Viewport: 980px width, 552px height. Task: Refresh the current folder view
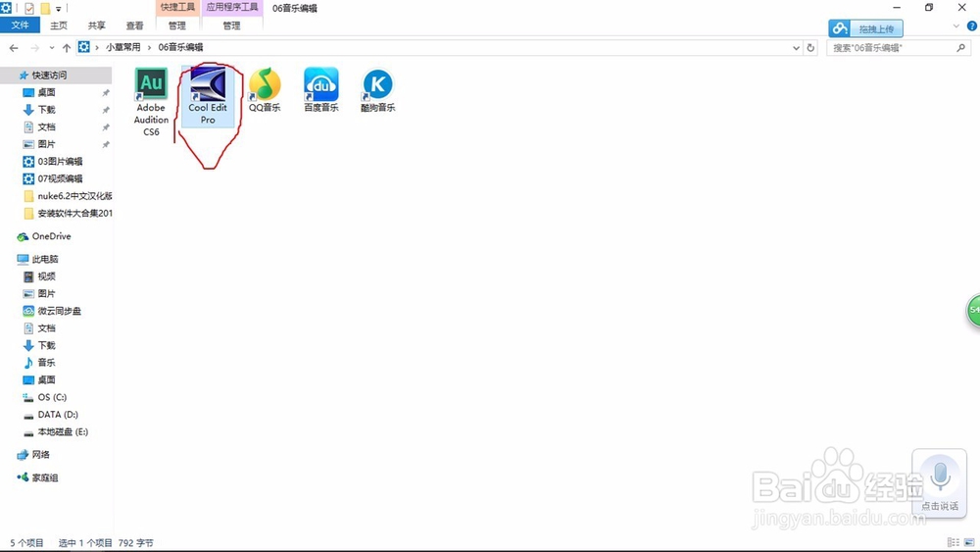810,47
